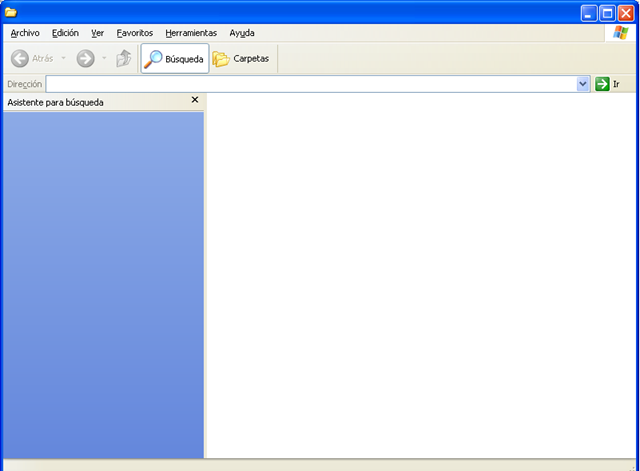Open the Archivo menu
The height and width of the screenshot is (471, 640).
(x=25, y=33)
